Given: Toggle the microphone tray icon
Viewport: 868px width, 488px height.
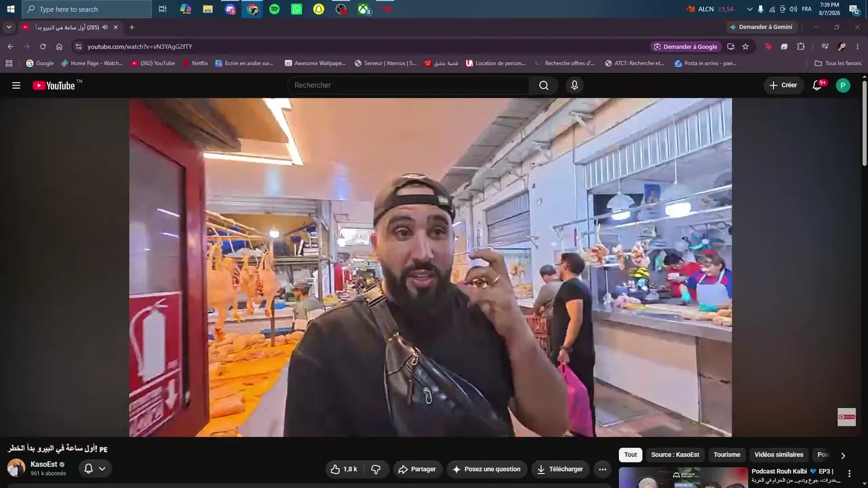Looking at the screenshot, I should (x=760, y=9).
